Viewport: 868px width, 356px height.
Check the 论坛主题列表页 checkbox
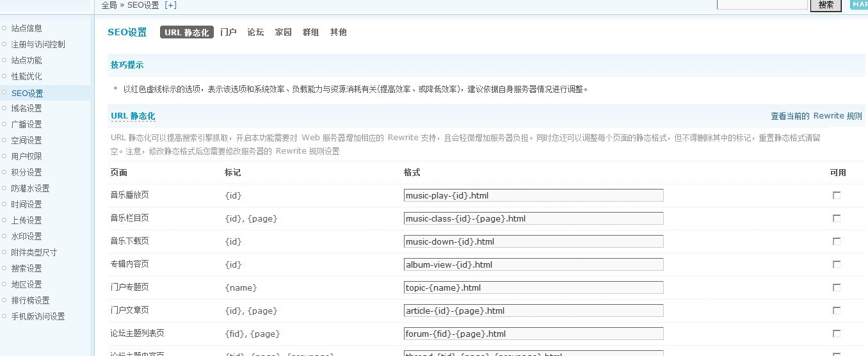pyautogui.click(x=836, y=334)
